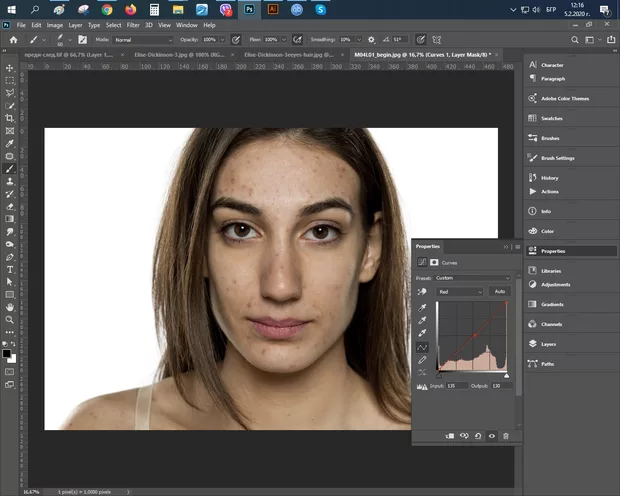This screenshot has width=620, height=496.
Task: Click the Auto button in Curves
Action: click(x=500, y=291)
